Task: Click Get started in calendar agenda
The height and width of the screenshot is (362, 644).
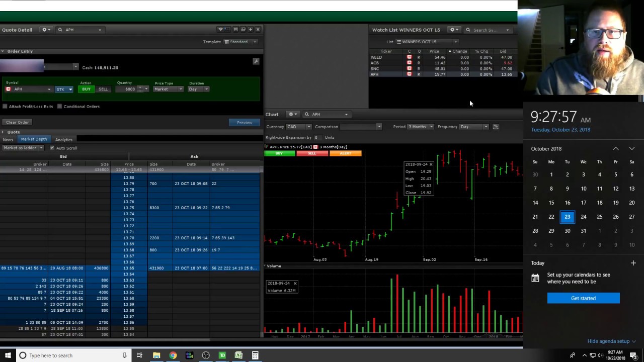Action: [x=583, y=298]
